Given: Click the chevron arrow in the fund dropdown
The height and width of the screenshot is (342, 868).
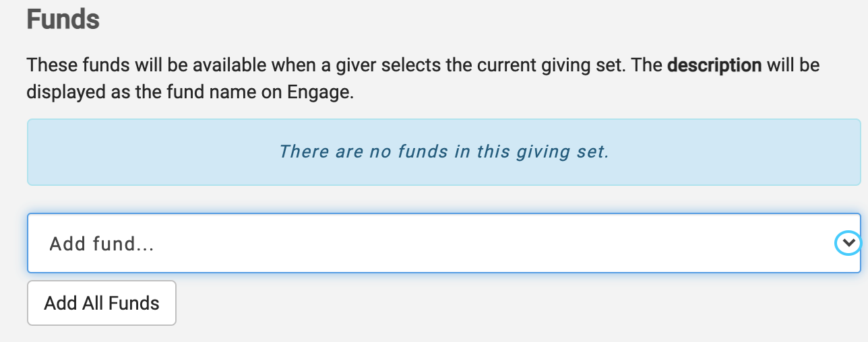Looking at the screenshot, I should (x=847, y=243).
